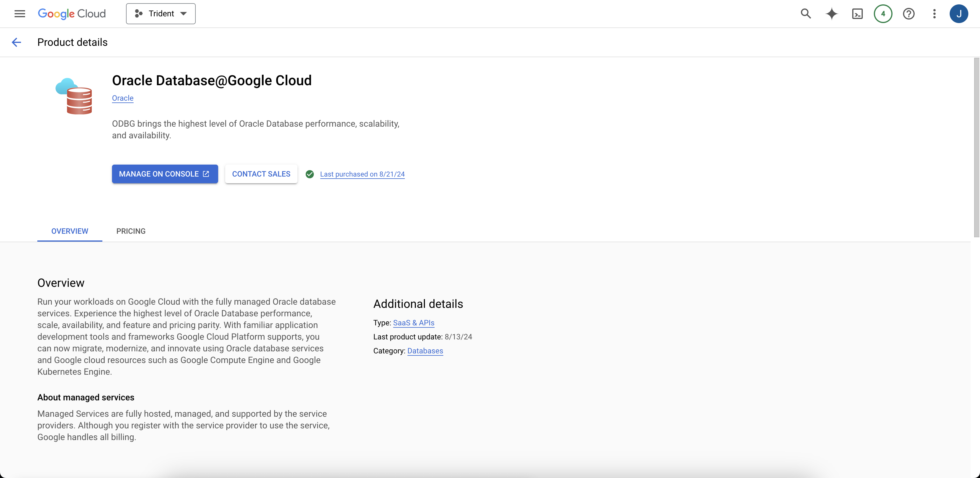The width and height of the screenshot is (980, 478).
Task: Open the search icon
Action: coord(806,14)
